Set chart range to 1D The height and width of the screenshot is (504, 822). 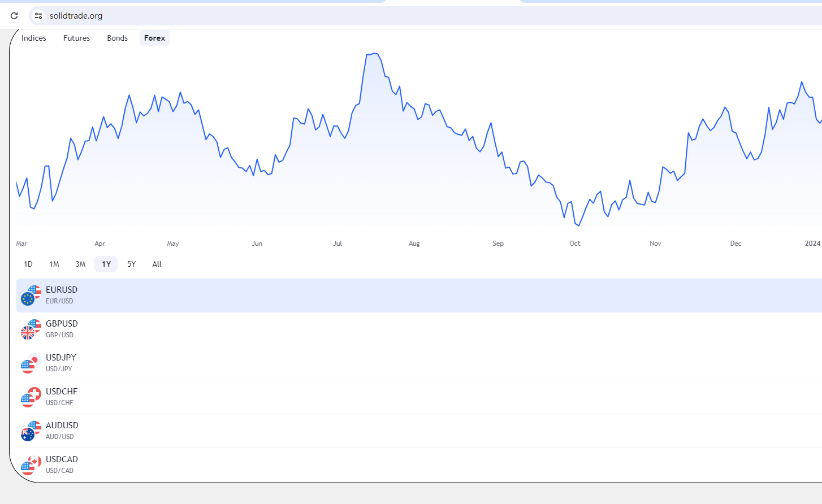(28, 264)
